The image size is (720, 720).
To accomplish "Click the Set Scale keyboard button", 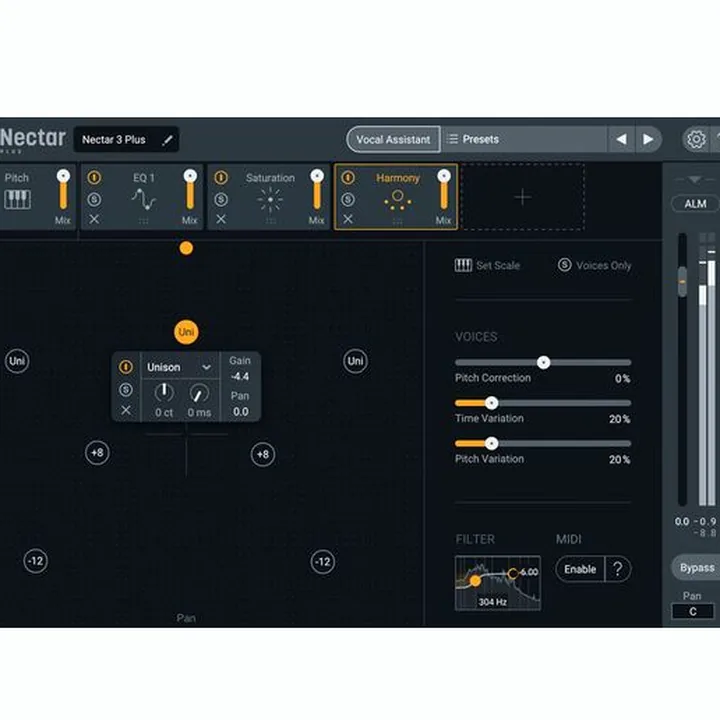I will click(487, 265).
